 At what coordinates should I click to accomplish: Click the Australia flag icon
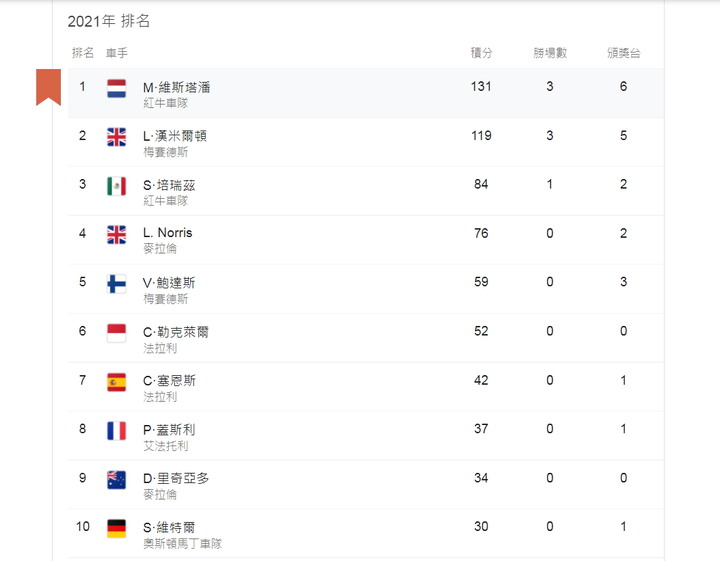(117, 480)
